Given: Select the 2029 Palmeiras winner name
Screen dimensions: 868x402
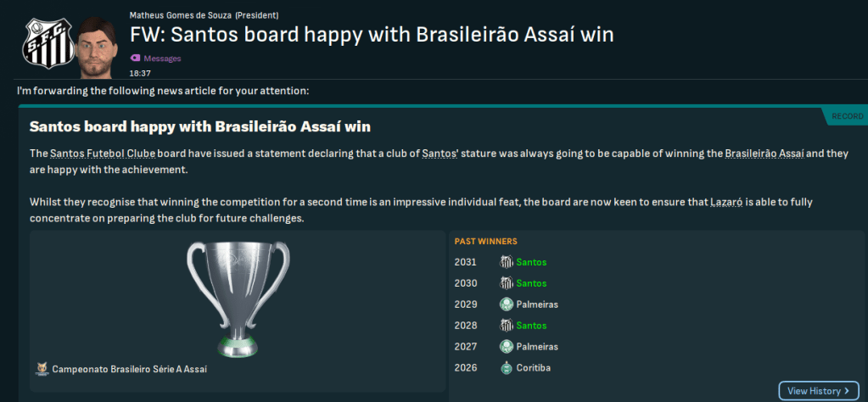Looking at the screenshot, I should click(537, 304).
